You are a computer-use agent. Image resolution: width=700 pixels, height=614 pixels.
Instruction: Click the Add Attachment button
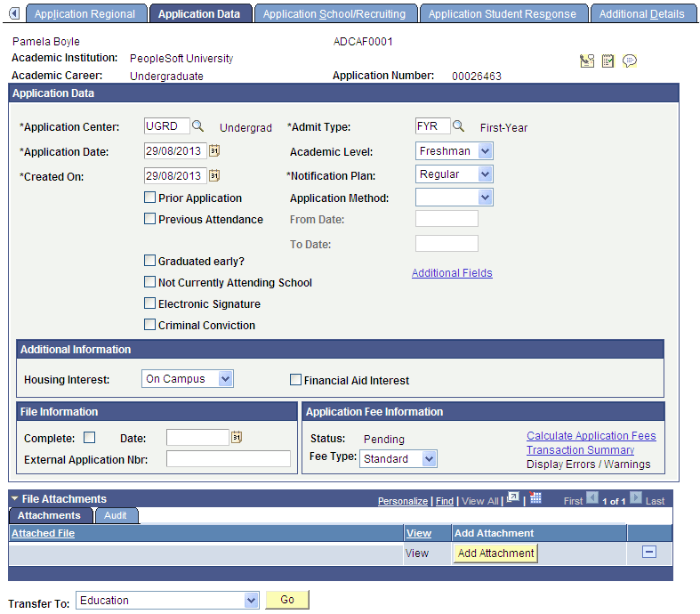pos(495,553)
